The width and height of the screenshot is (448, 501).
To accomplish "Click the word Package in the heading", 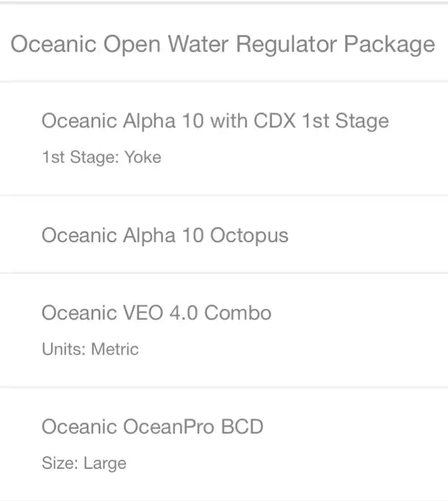I will [389, 45].
